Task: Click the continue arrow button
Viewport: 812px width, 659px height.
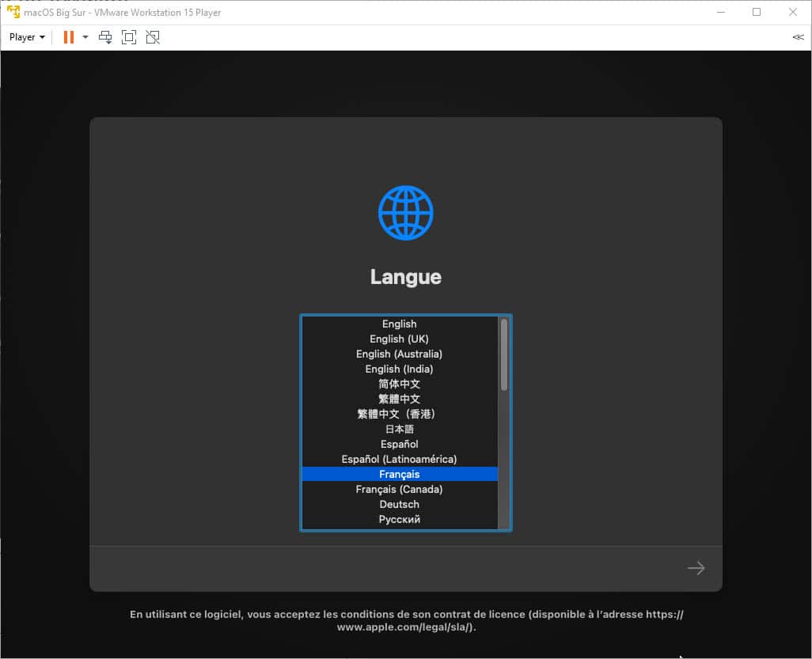Action: (x=696, y=568)
